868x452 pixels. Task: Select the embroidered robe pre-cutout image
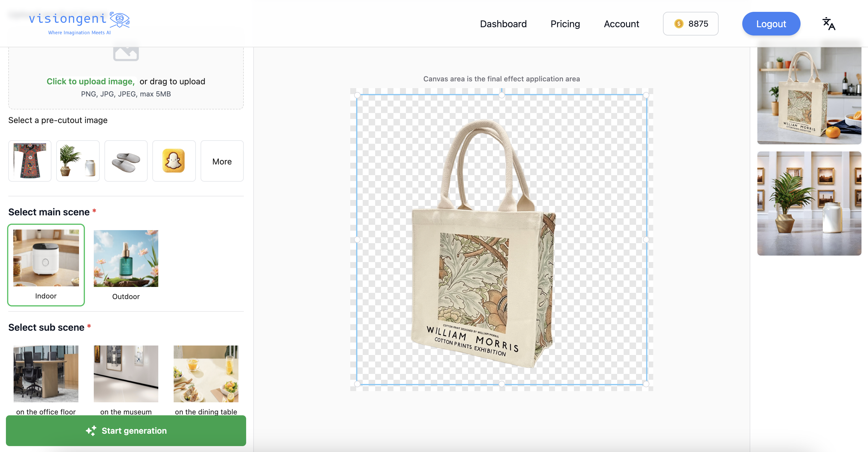pyautogui.click(x=30, y=161)
